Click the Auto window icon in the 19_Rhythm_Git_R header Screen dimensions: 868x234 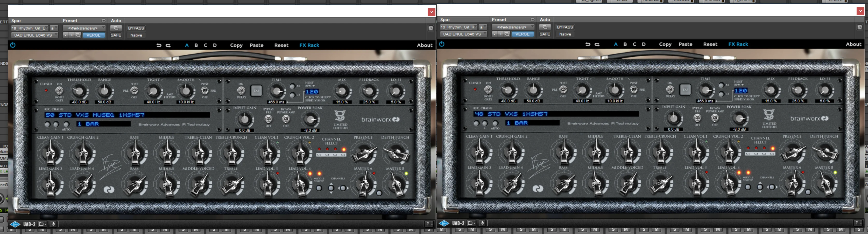click(545, 27)
